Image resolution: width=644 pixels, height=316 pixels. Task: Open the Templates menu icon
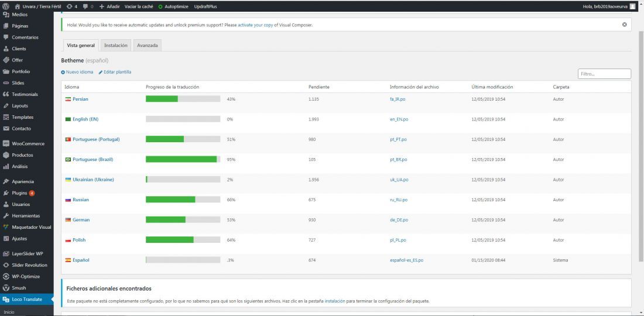pyautogui.click(x=6, y=118)
